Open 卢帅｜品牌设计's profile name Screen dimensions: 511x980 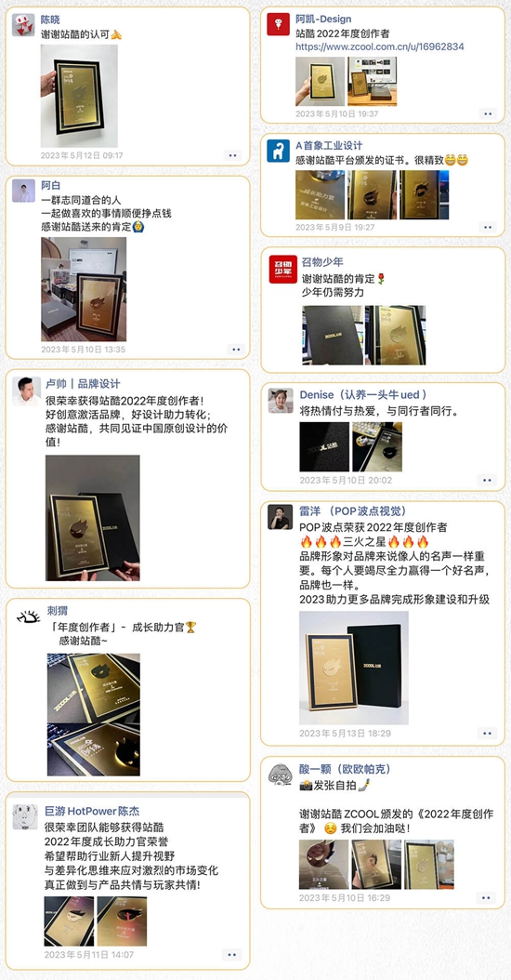[x=83, y=384]
